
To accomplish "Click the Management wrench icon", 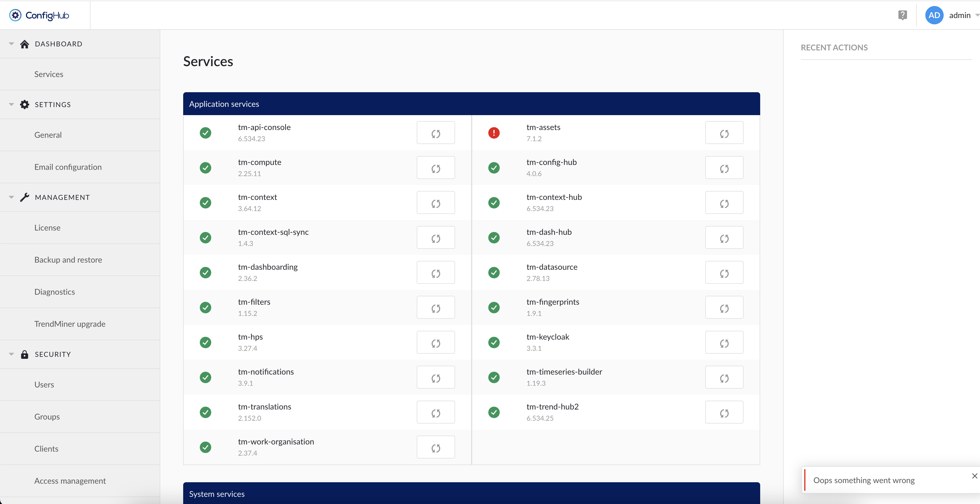I will [25, 197].
